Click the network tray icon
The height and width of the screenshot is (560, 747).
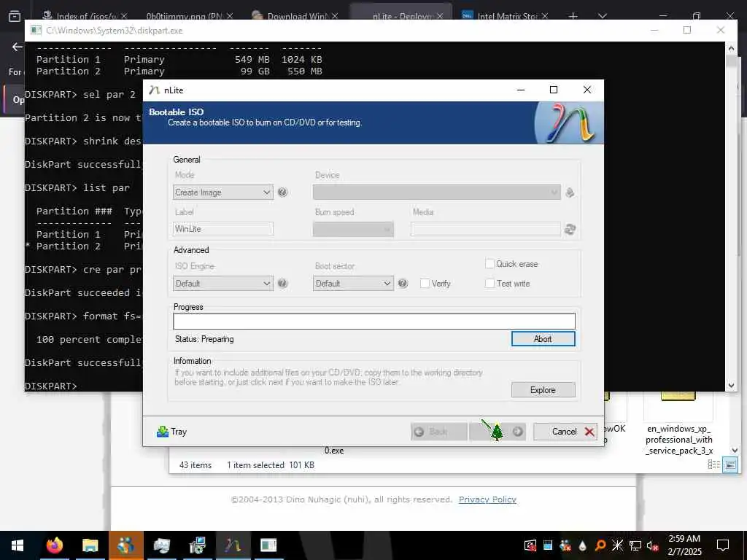tap(635, 545)
